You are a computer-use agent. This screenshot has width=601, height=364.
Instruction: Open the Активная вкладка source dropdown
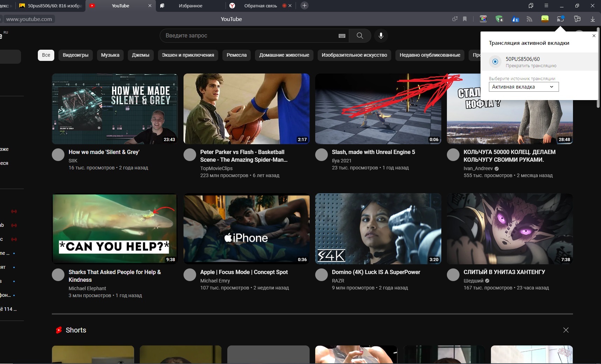[x=524, y=87]
